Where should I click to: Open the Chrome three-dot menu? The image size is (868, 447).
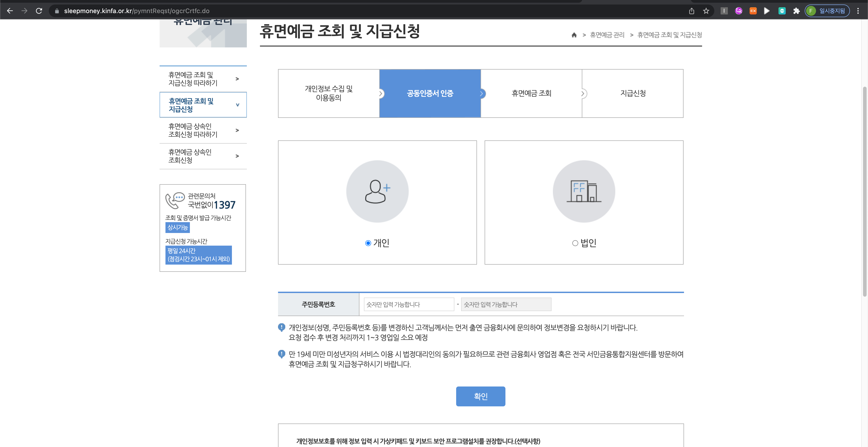pos(858,11)
